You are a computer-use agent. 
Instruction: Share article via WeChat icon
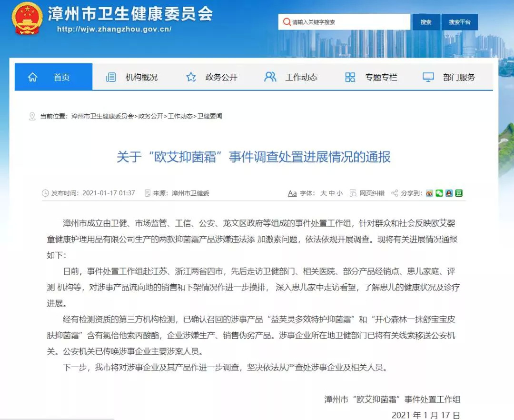coord(439,193)
